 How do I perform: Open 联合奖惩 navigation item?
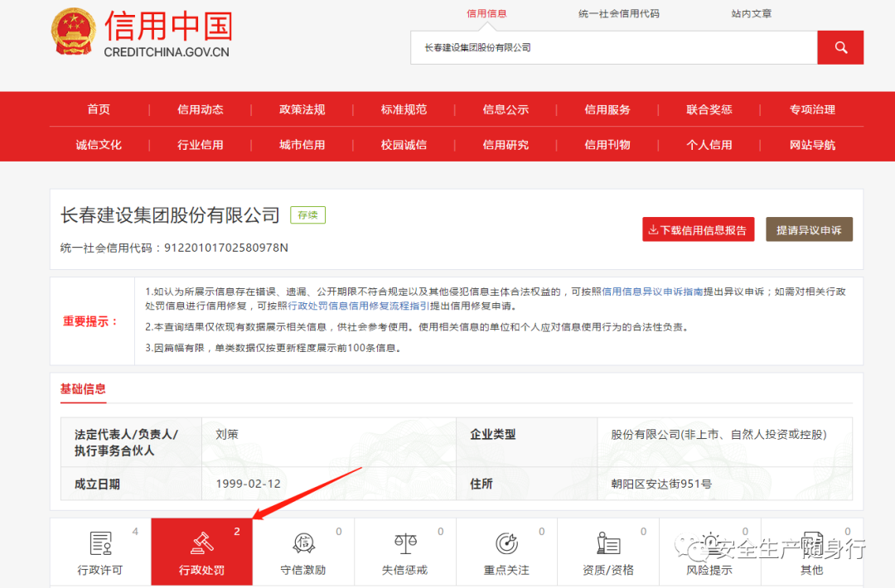(x=709, y=109)
